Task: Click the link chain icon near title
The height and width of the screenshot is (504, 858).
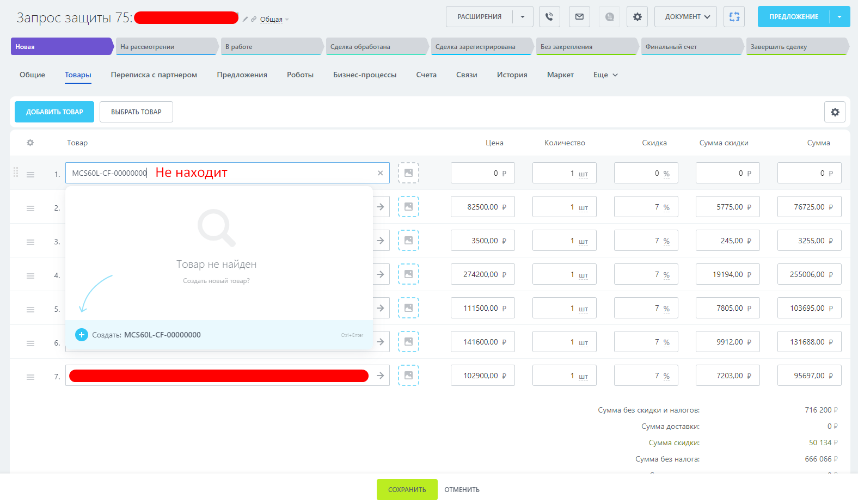Action: tap(254, 19)
